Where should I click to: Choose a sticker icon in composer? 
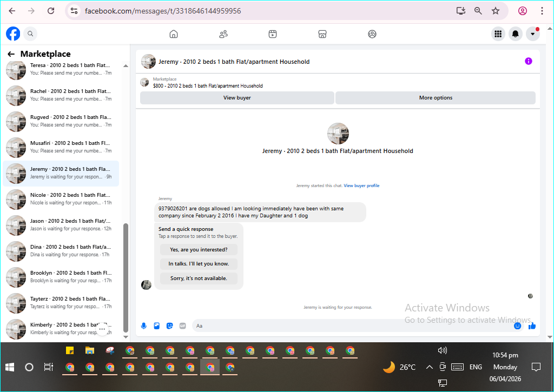(x=169, y=325)
